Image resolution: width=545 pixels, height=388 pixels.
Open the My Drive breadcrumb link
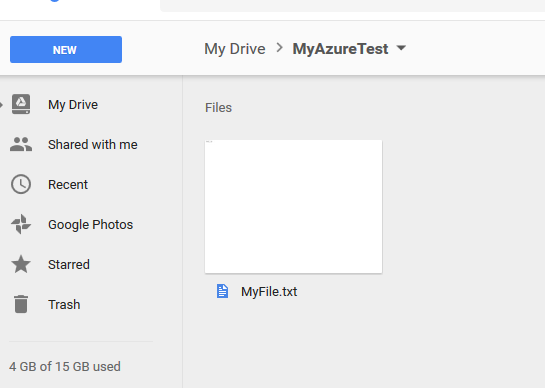235,49
